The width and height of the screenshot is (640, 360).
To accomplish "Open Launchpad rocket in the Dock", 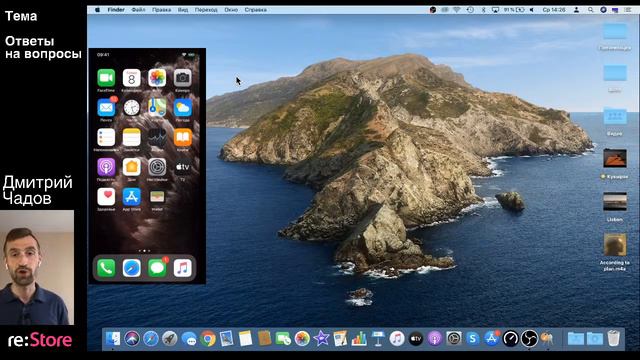I will tap(169, 339).
